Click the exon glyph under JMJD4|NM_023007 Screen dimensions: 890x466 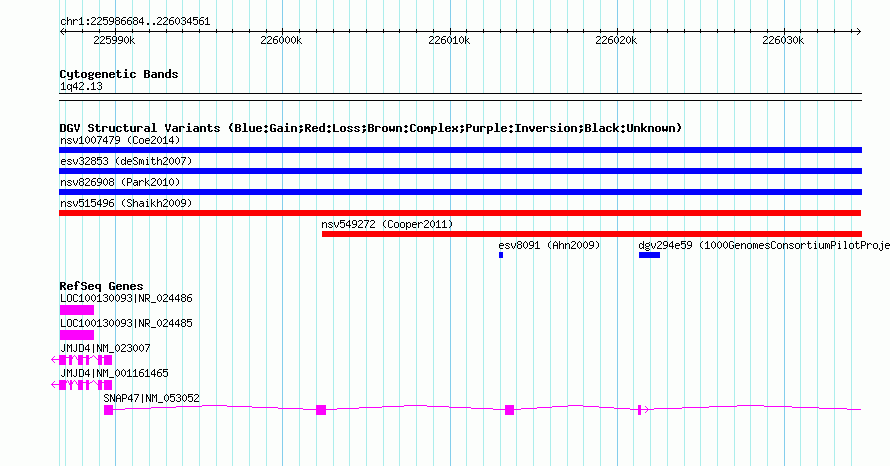click(x=82, y=360)
